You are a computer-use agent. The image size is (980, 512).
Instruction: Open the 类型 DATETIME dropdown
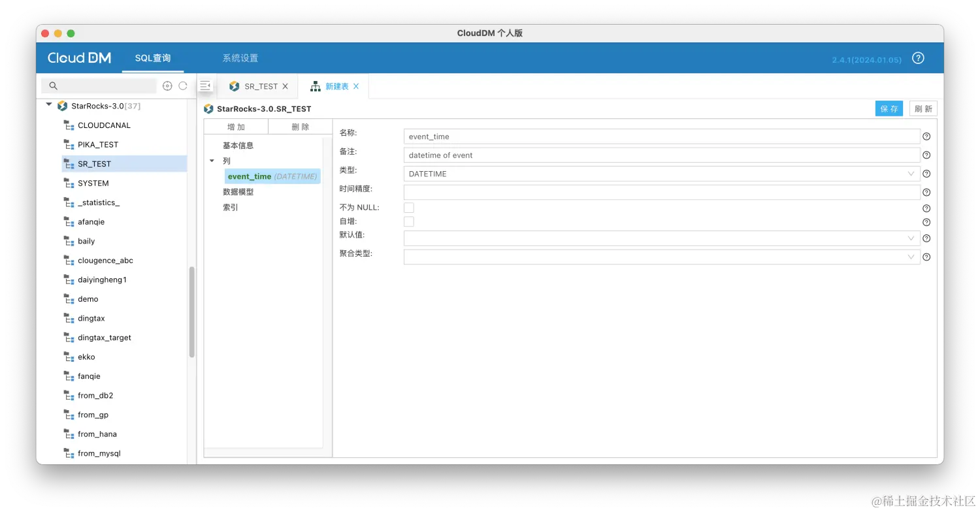pos(662,174)
